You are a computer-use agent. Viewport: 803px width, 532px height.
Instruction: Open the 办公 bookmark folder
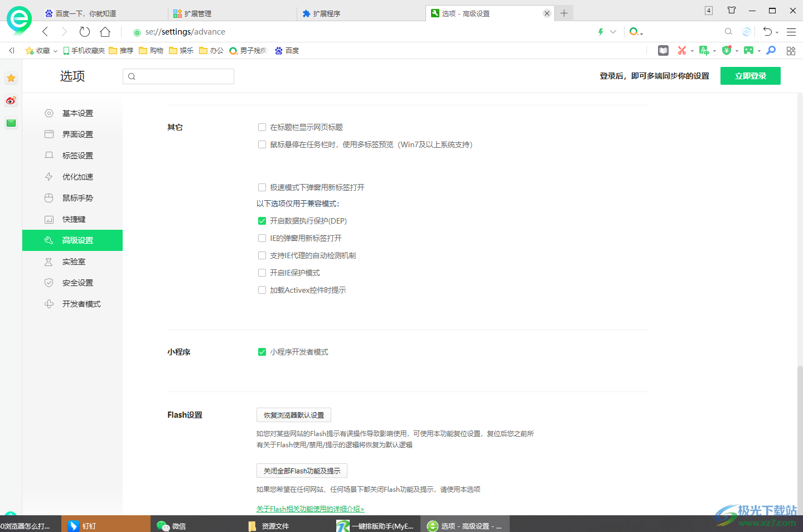coord(211,50)
